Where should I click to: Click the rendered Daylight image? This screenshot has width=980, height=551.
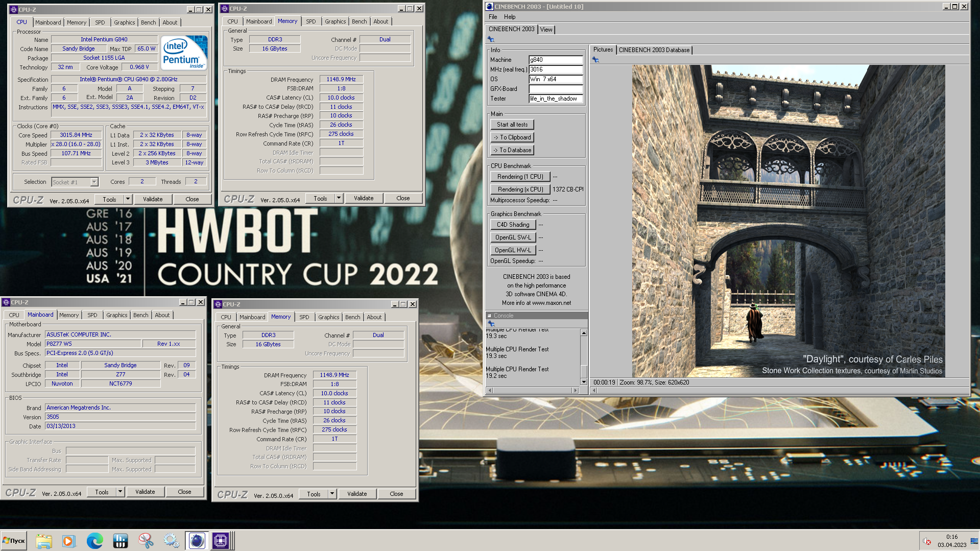point(788,221)
